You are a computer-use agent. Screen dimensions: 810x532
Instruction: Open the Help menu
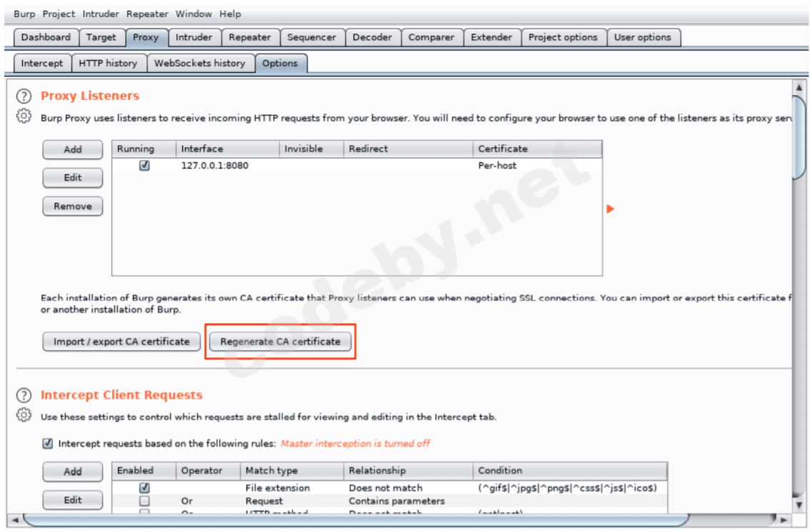tap(231, 14)
